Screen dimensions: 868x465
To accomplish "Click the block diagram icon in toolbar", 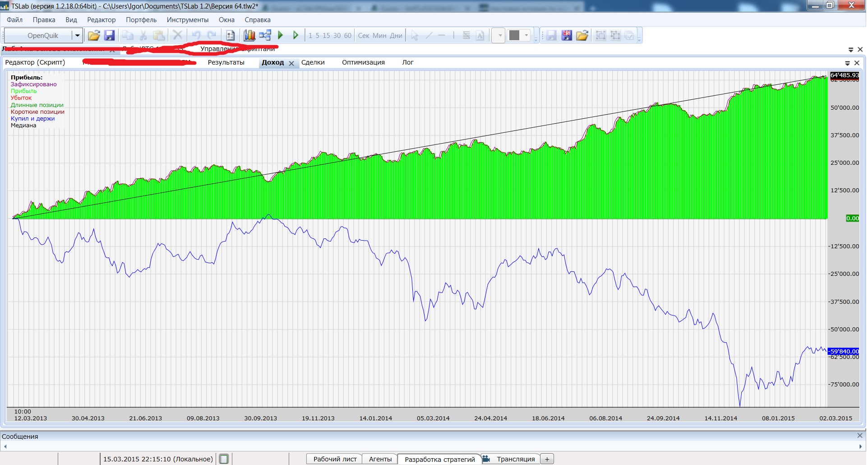I will pos(265,36).
